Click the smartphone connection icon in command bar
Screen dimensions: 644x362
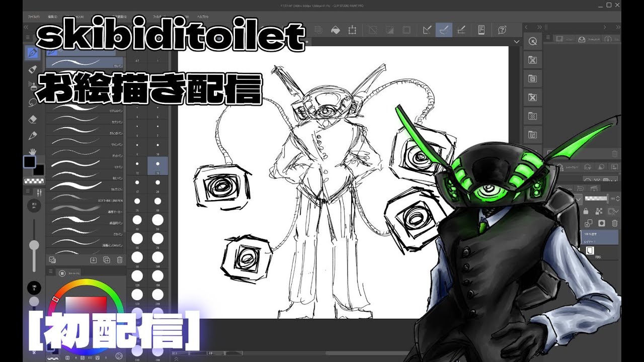(x=481, y=30)
